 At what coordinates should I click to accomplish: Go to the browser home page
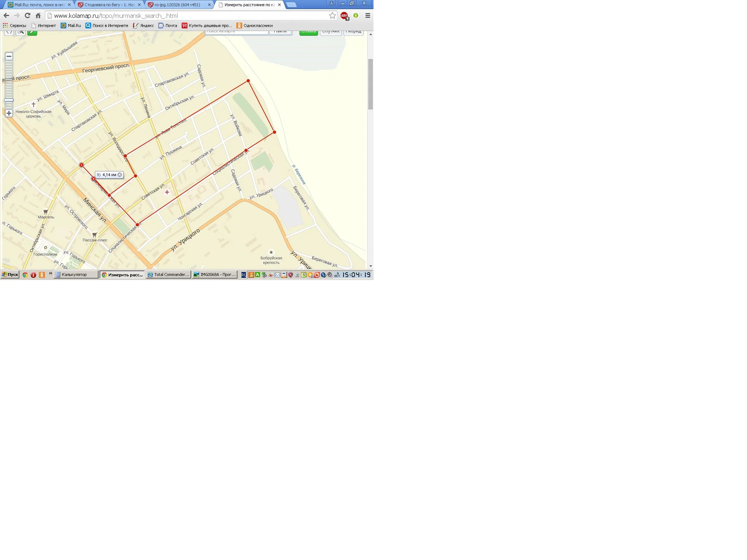pyautogui.click(x=38, y=16)
